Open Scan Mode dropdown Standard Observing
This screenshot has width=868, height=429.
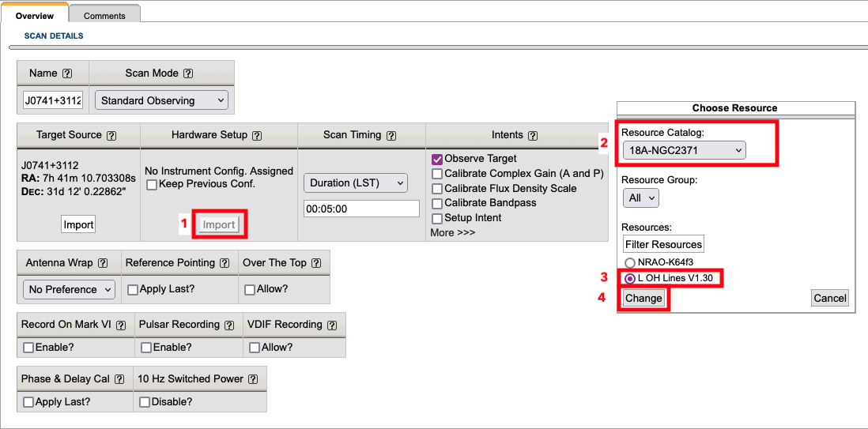pos(160,100)
